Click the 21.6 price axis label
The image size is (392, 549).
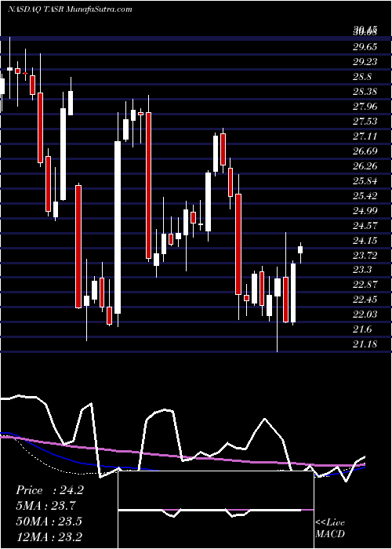362,329
